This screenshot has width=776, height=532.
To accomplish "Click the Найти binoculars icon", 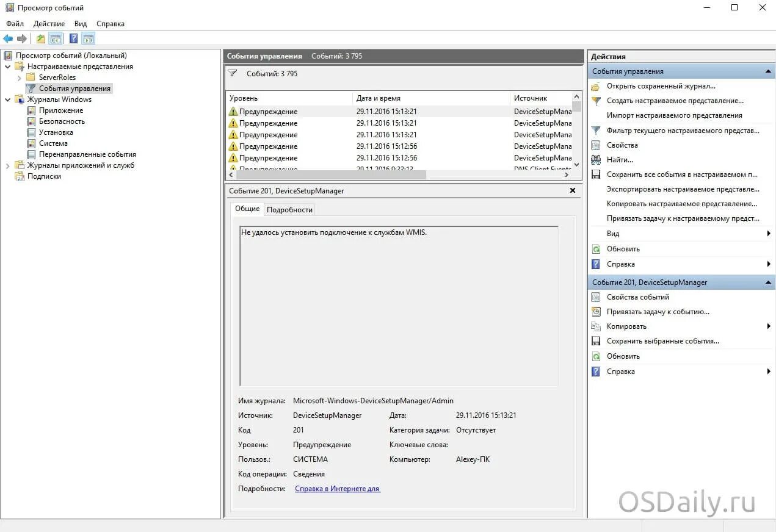I will (x=596, y=160).
